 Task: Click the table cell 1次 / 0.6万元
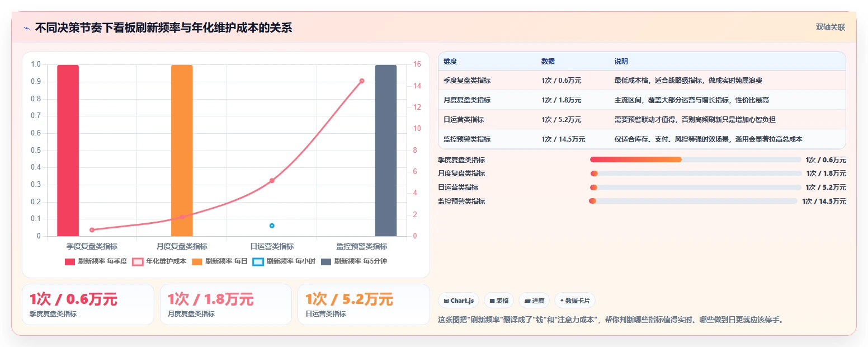pos(562,81)
